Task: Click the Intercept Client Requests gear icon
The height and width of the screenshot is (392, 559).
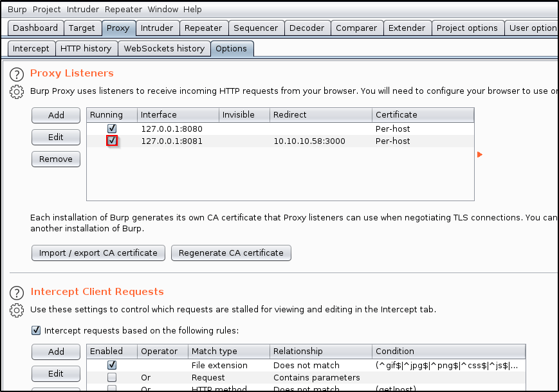Action: click(17, 310)
